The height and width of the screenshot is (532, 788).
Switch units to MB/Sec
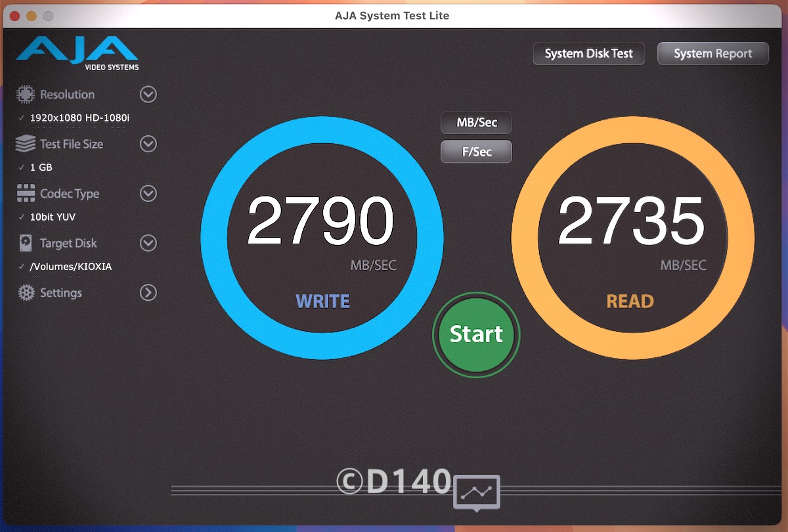[x=476, y=123]
